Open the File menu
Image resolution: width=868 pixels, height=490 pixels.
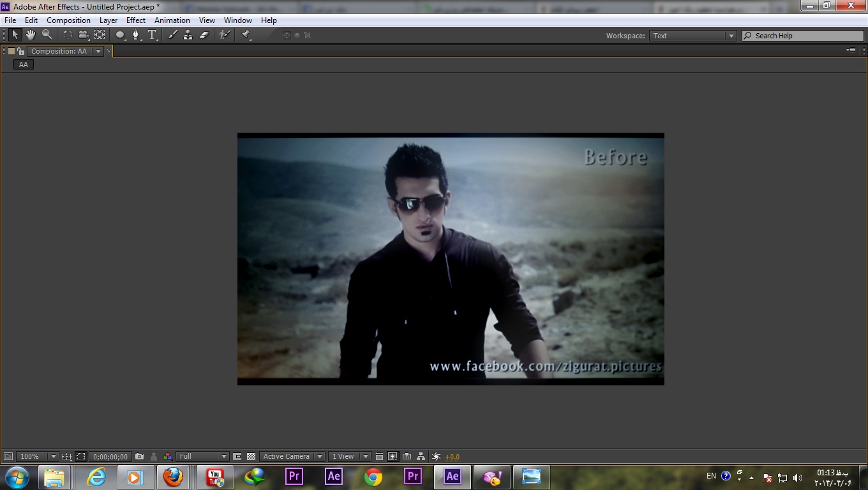pyautogui.click(x=10, y=20)
